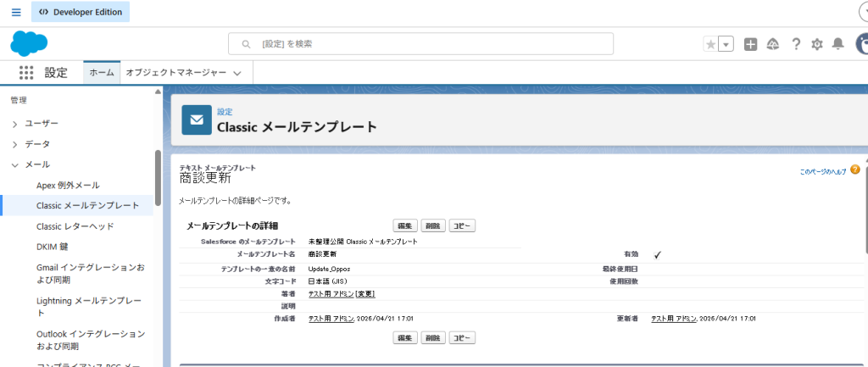Screen dimensions: 868x367
Task: Open DKIM 鍵 in sidebar
Action: pyautogui.click(x=53, y=247)
